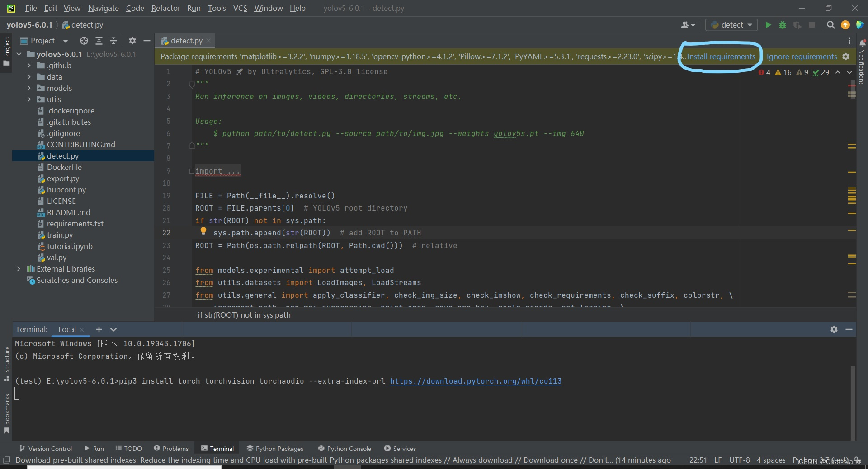
Task: Click Install requirements link
Action: 721,56
